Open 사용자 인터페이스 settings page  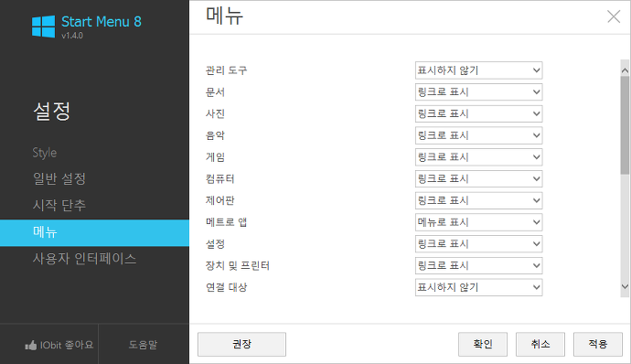[x=84, y=259]
